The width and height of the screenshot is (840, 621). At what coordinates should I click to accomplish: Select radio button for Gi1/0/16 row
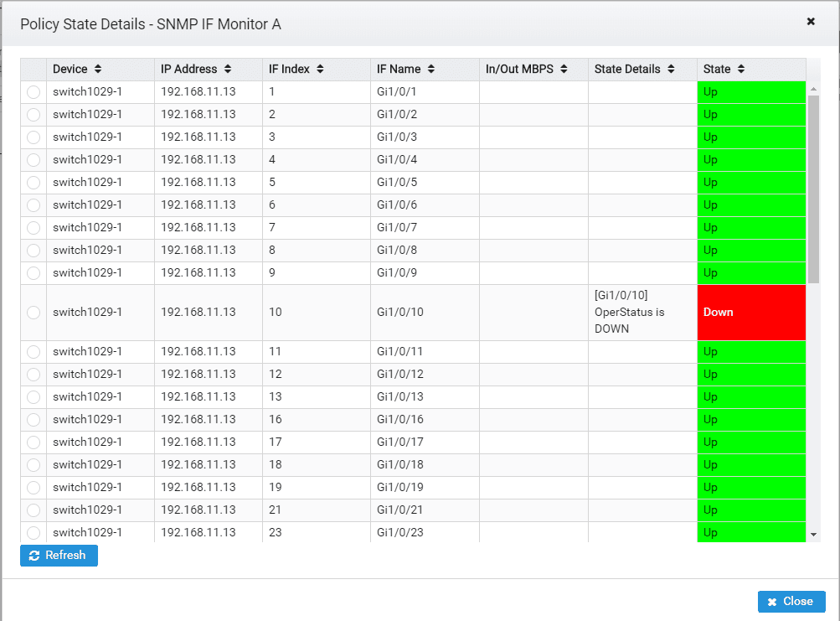click(33, 419)
